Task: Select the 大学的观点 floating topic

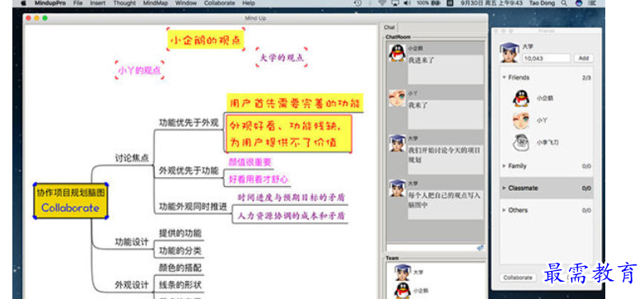Action: (x=282, y=57)
